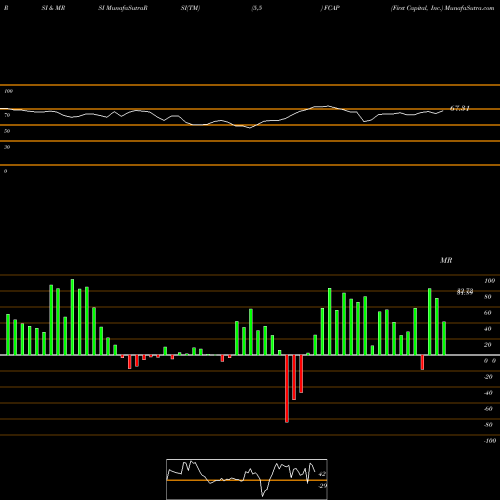Click the MR indicator title label
The image size is (500, 500).
446,260
